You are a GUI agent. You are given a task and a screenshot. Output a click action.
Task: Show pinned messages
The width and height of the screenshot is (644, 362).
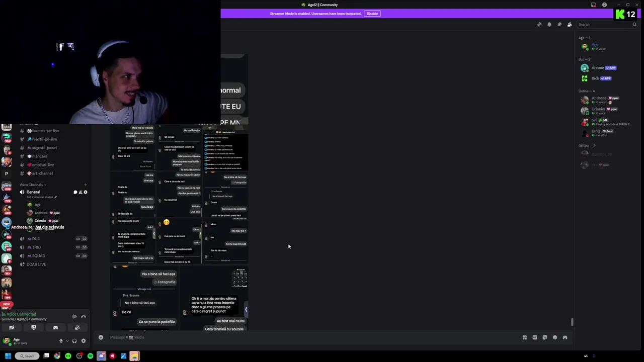(x=559, y=24)
